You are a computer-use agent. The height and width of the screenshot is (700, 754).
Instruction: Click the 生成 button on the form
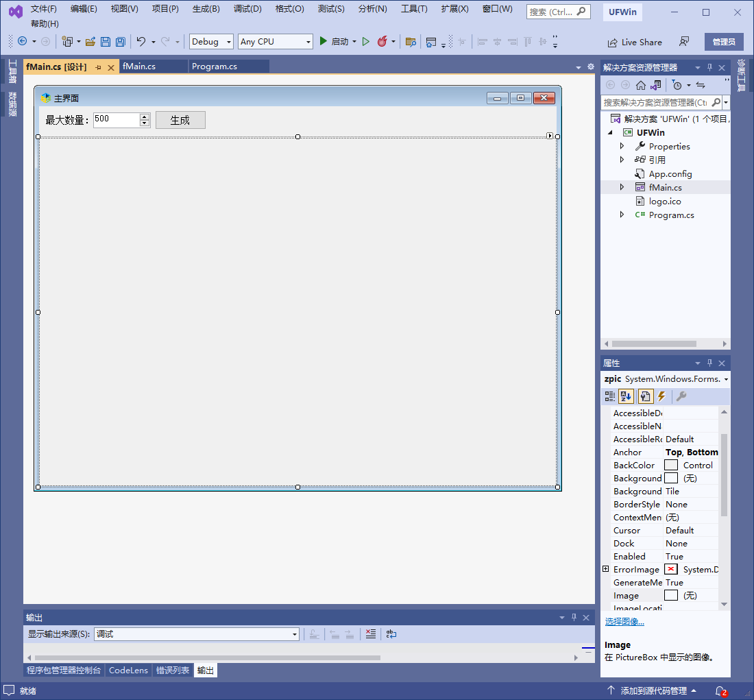tap(180, 120)
